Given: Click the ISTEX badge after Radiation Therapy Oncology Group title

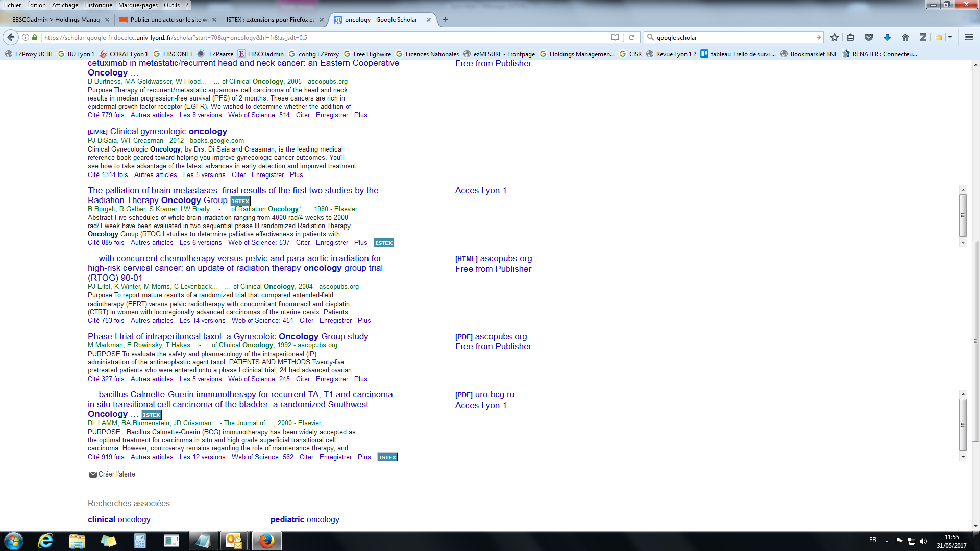Looking at the screenshot, I should [240, 201].
